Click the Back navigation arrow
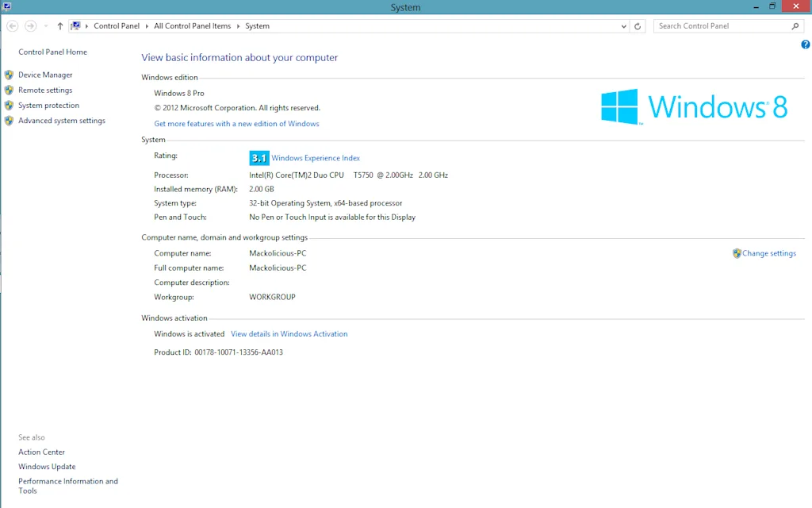The width and height of the screenshot is (812, 508). [13, 26]
